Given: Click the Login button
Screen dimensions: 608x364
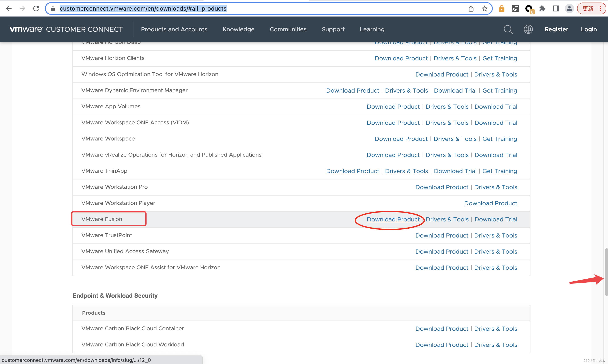Looking at the screenshot, I should 589,29.
